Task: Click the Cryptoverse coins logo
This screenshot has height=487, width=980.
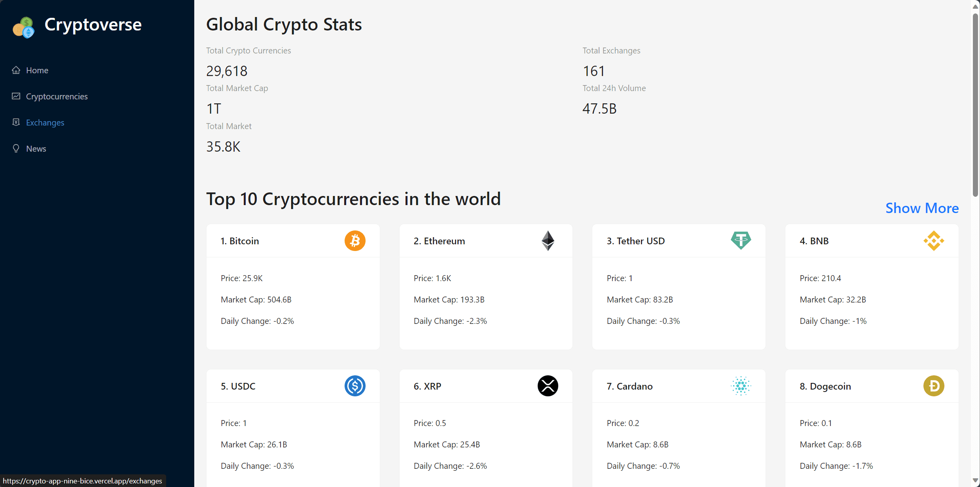Action: 24,27
